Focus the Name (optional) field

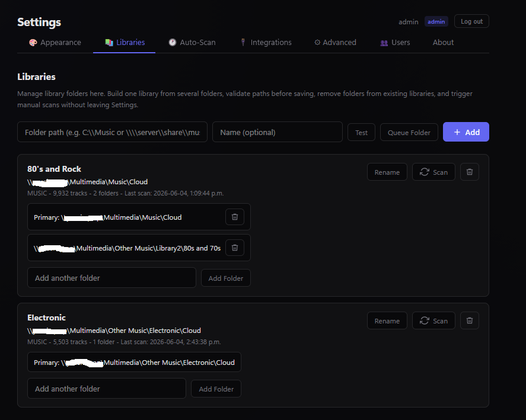[278, 132]
